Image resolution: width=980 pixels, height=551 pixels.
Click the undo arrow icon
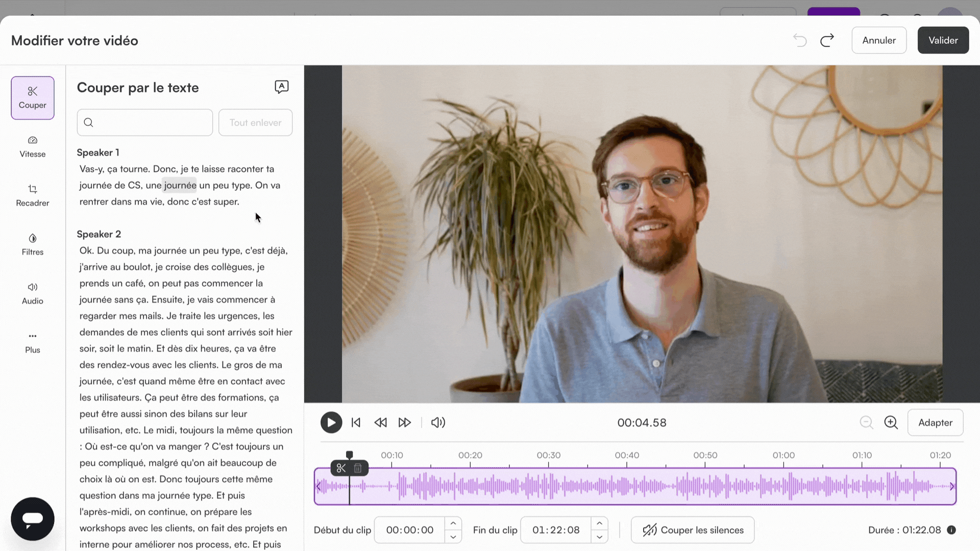click(x=800, y=40)
